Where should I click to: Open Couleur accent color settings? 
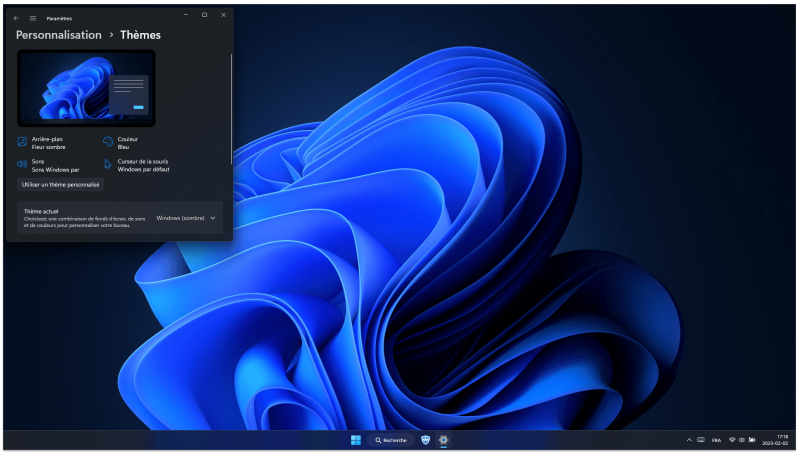(x=126, y=143)
